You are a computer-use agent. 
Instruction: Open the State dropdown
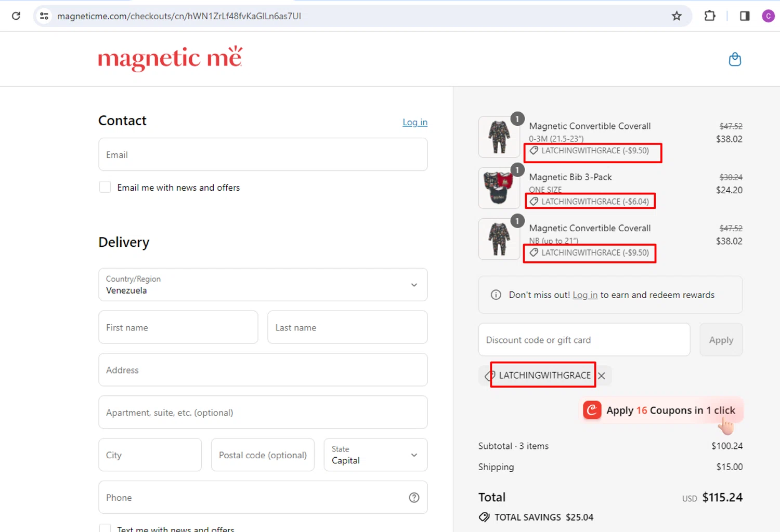pyautogui.click(x=375, y=455)
